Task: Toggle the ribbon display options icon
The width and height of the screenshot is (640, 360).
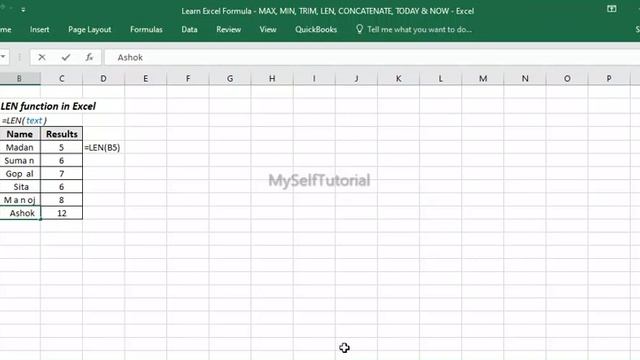Action: pos(611,9)
